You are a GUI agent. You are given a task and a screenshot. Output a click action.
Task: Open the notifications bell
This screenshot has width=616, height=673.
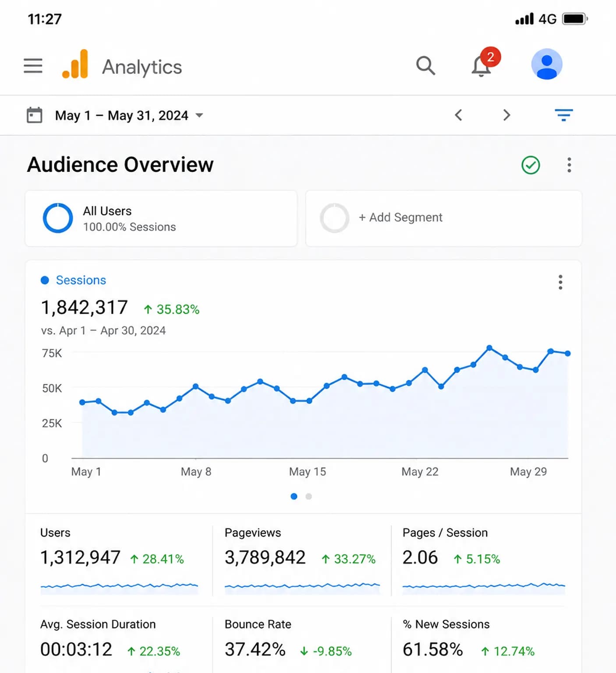click(481, 67)
